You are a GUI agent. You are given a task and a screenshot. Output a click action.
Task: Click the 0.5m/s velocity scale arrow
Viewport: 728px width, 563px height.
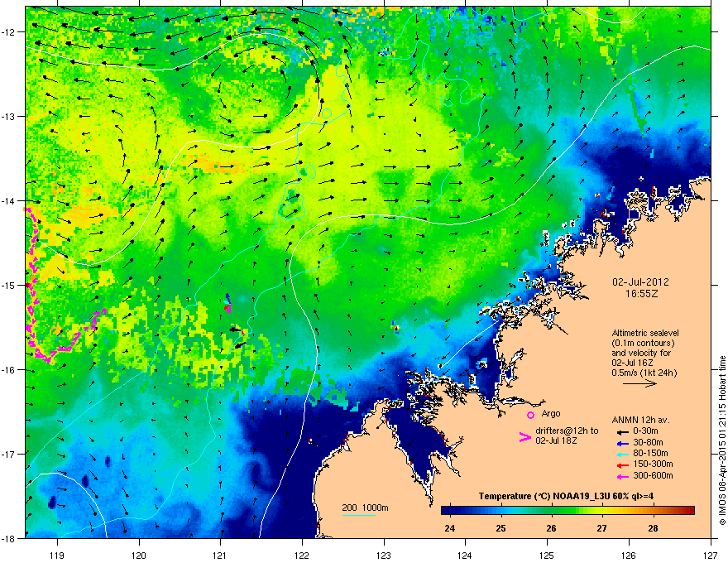click(x=639, y=383)
